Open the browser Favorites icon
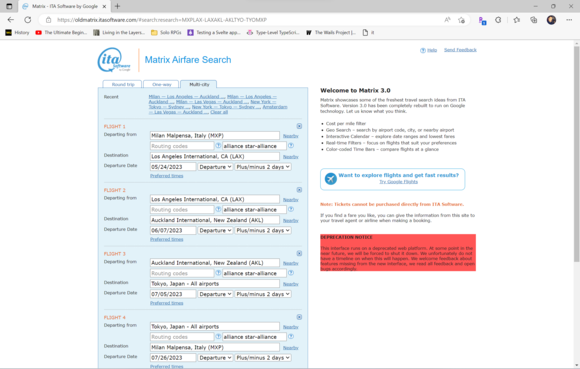The width and height of the screenshot is (580, 369). (516, 20)
